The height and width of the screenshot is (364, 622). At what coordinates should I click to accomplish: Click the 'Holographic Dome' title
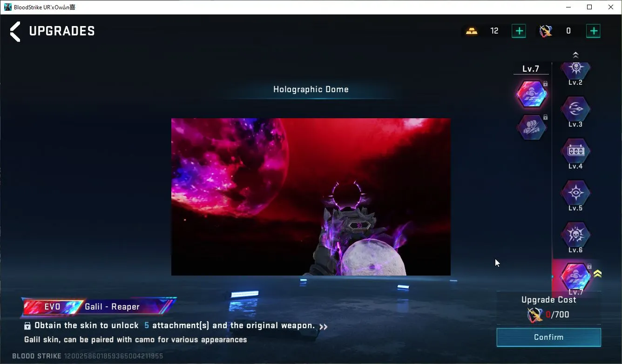tap(311, 89)
